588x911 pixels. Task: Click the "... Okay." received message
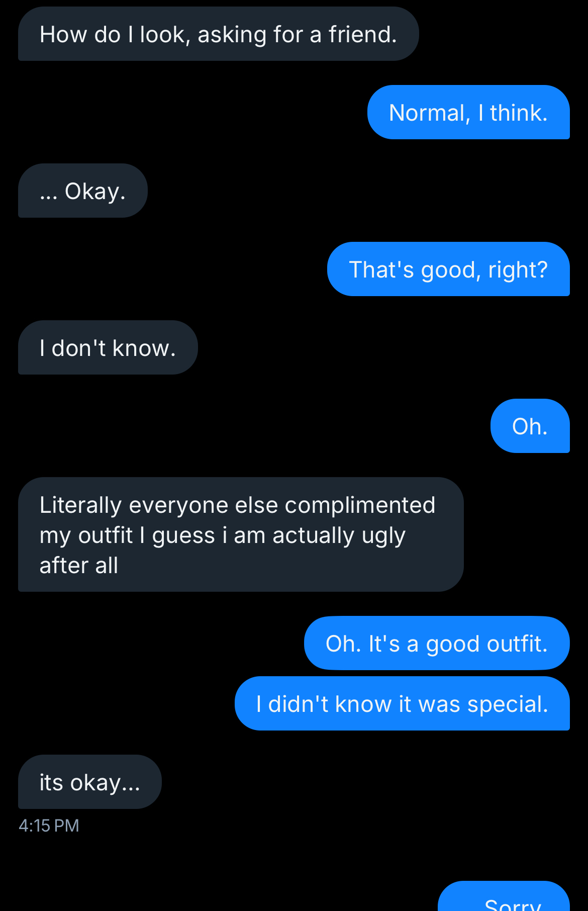point(82,191)
